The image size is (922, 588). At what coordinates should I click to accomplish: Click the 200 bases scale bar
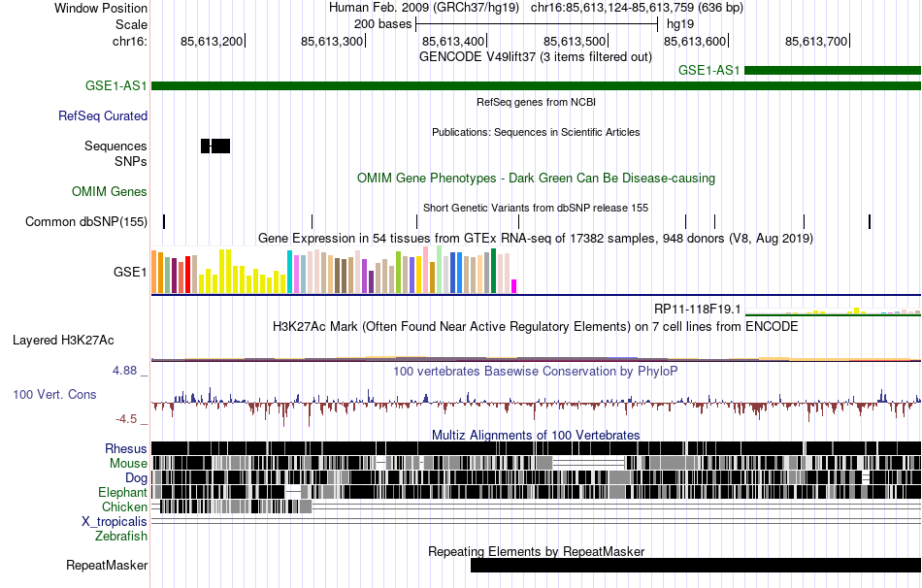[x=537, y=24]
